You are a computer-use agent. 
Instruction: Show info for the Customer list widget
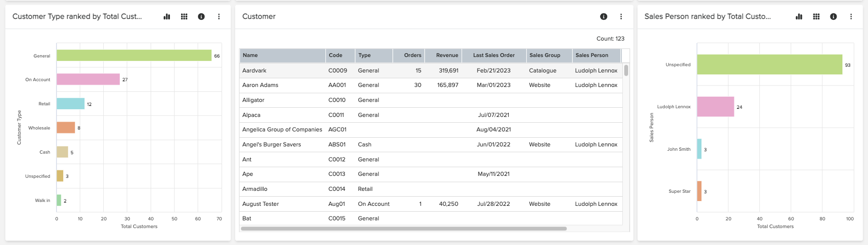pos(603,16)
